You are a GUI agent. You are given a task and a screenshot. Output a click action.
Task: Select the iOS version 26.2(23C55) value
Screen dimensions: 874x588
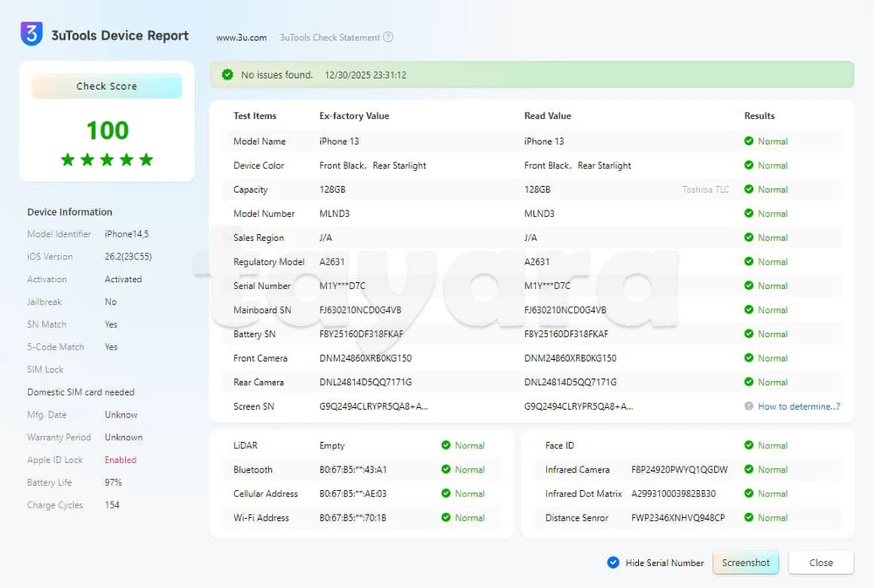(x=128, y=256)
